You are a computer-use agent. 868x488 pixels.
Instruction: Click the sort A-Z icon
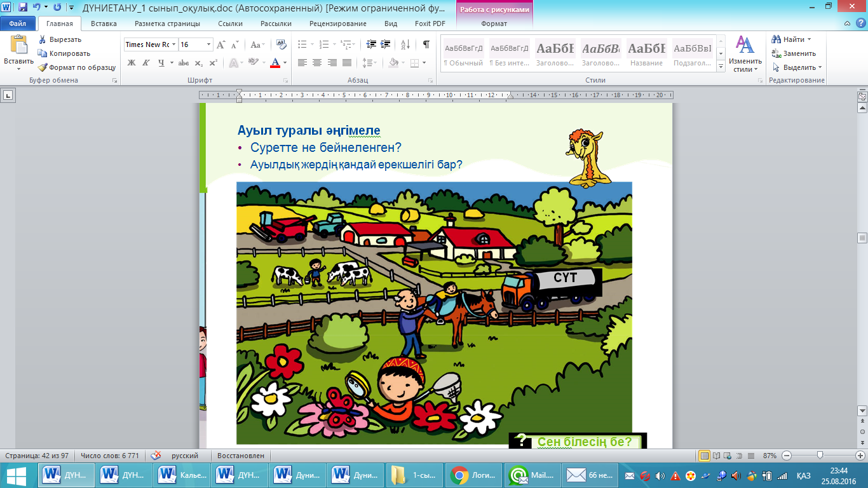pos(405,44)
